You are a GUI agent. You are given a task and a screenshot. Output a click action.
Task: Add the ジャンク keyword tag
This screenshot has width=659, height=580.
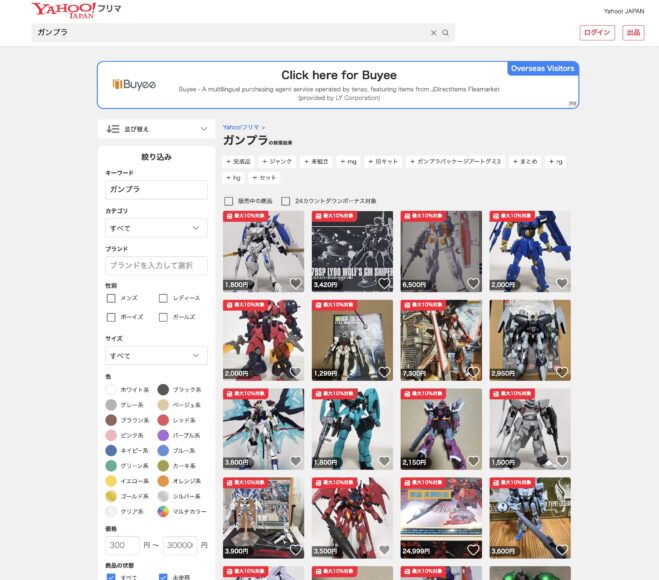(277, 161)
